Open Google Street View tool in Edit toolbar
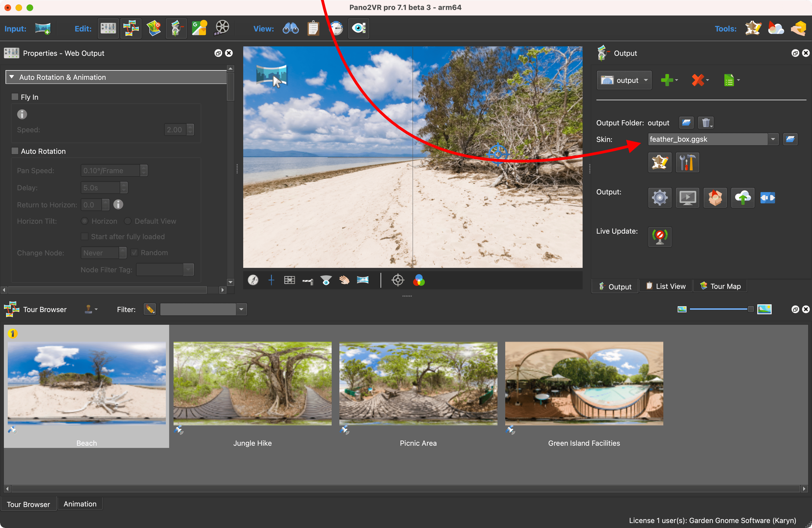Viewport: 812px width, 528px height. [x=199, y=28]
